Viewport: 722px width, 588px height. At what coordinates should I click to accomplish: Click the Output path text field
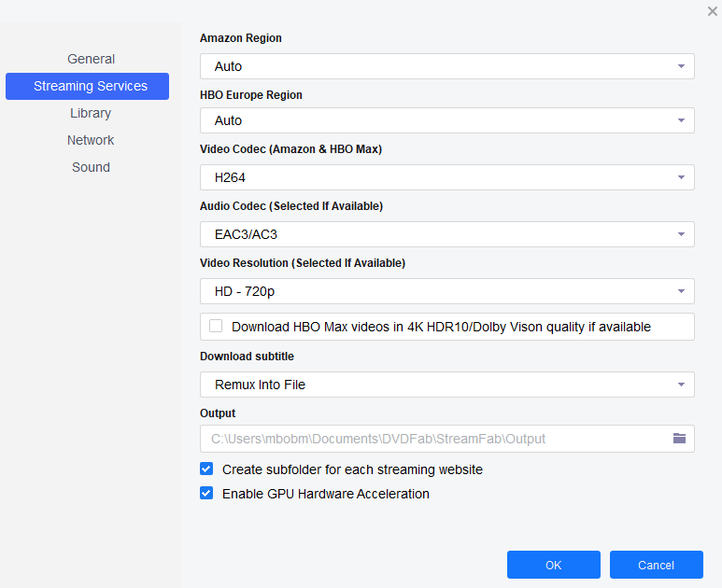(x=430, y=439)
